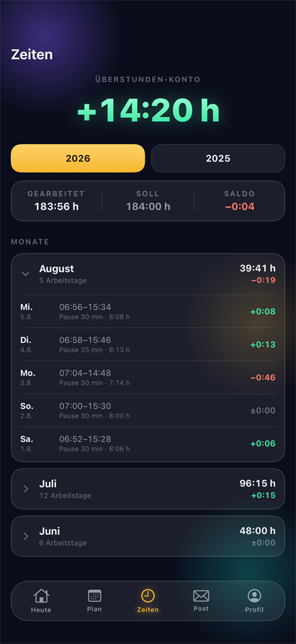
Task: Select the 2026 year toggle
Action: [78, 158]
